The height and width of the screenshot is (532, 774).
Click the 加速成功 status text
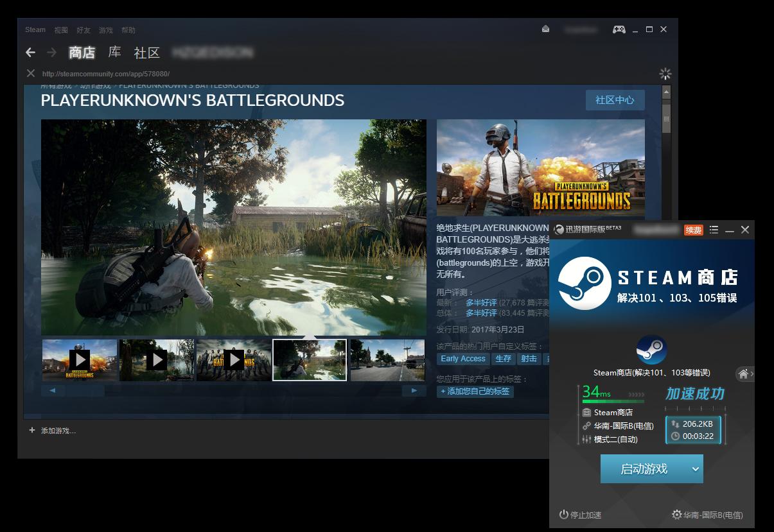pyautogui.click(x=694, y=393)
